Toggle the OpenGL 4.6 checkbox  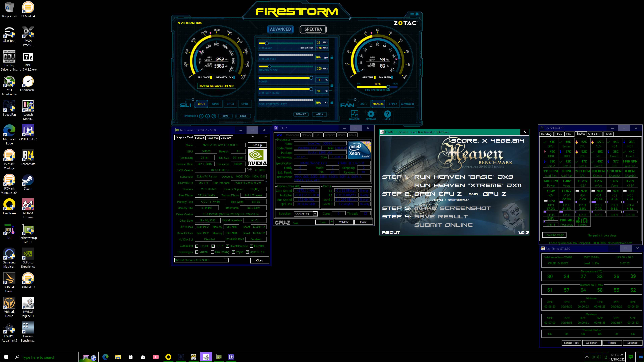(x=247, y=252)
